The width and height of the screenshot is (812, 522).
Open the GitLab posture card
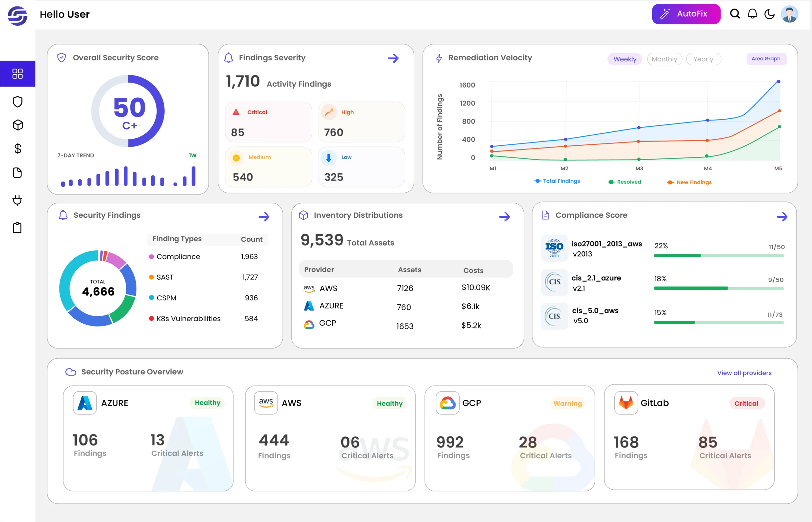point(689,437)
